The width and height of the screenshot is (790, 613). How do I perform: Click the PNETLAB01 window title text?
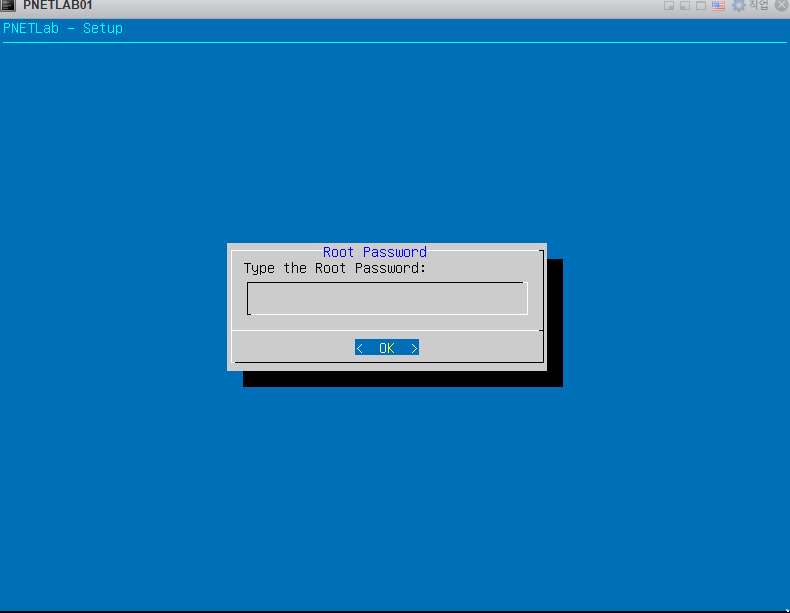point(57,5)
